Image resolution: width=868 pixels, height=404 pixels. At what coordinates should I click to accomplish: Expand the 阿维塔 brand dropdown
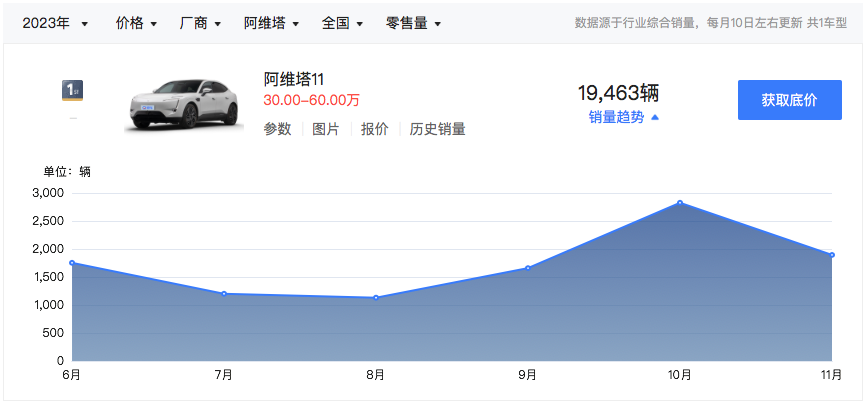[x=271, y=22]
